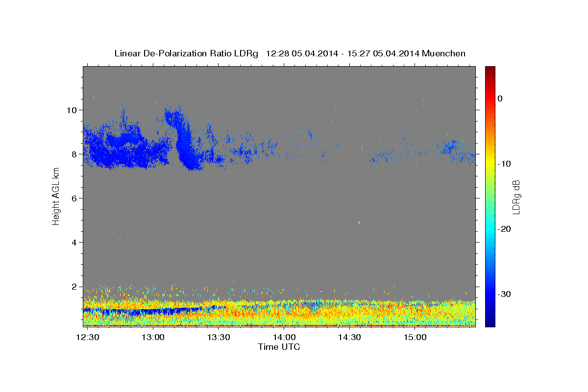Screen dimensions: 588x392
Task: Click the '15:00' time tick label
Action: point(415,338)
